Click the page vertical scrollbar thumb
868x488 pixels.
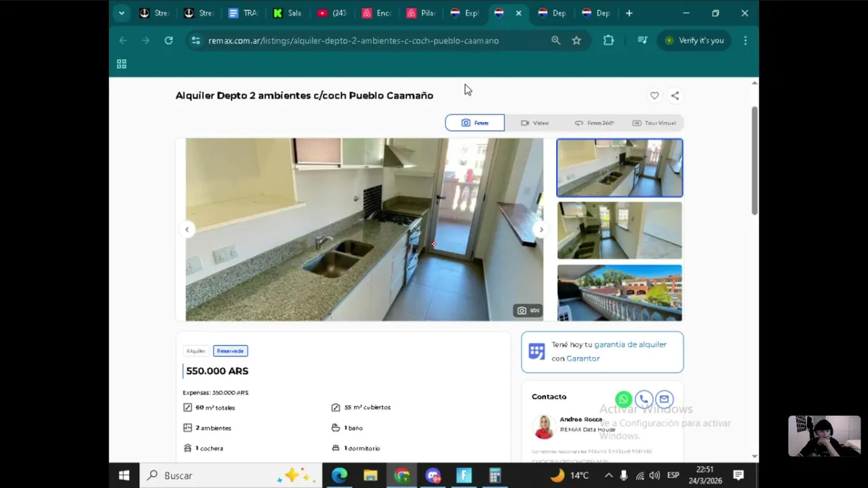[x=755, y=161]
